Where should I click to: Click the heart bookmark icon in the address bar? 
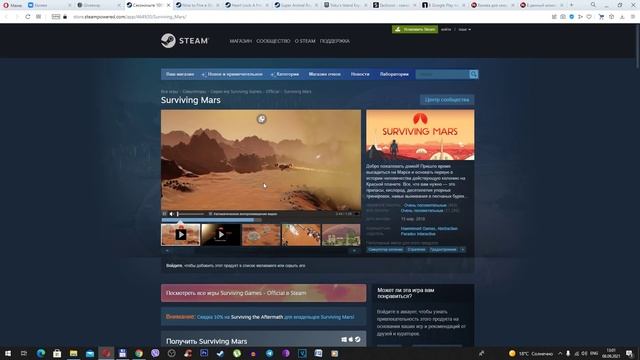point(589,17)
